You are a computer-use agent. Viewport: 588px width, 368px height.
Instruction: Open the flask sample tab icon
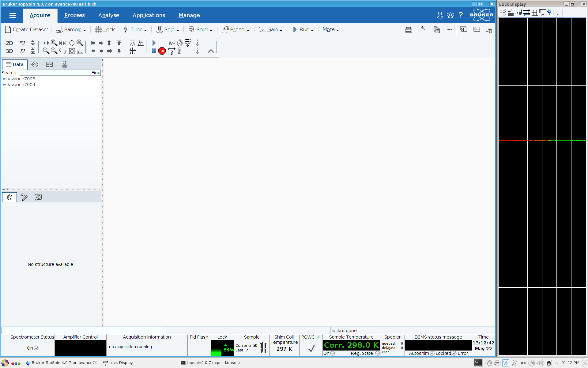[x=64, y=64]
